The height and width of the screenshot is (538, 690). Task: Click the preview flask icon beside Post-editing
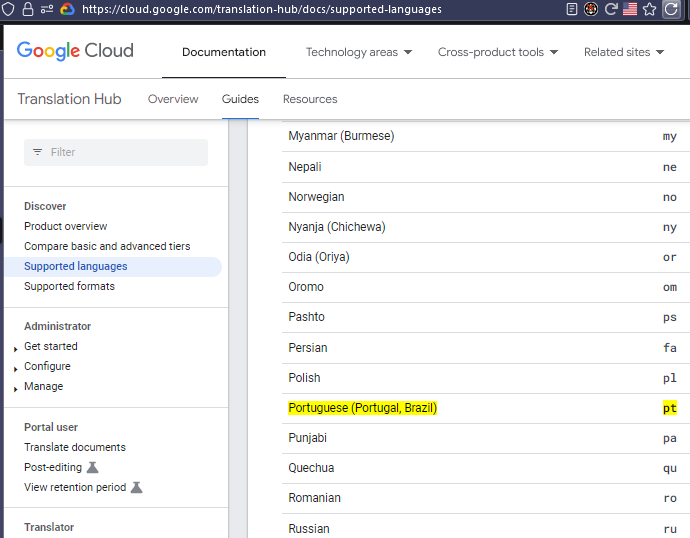[x=92, y=467]
